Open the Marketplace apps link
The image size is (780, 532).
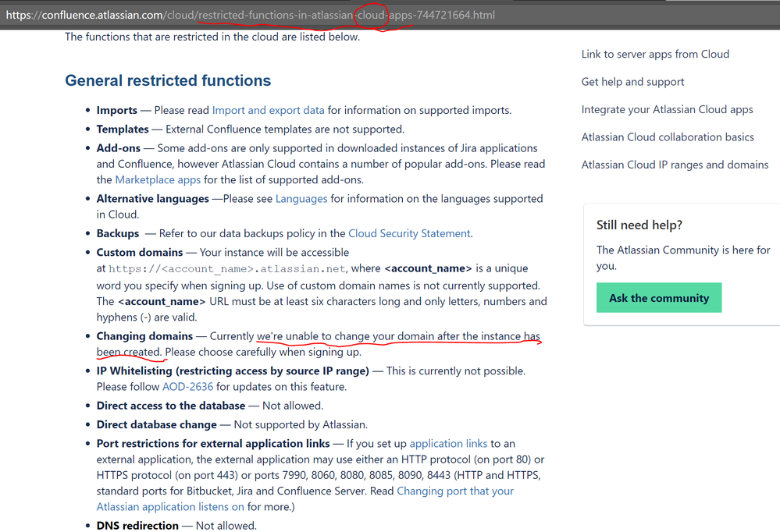click(x=158, y=179)
